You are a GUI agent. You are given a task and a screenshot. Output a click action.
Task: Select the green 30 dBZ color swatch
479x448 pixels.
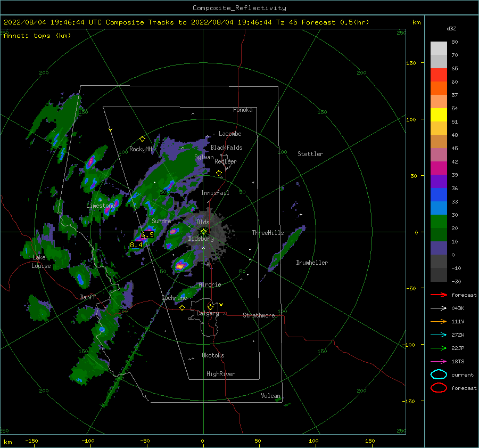click(x=439, y=221)
